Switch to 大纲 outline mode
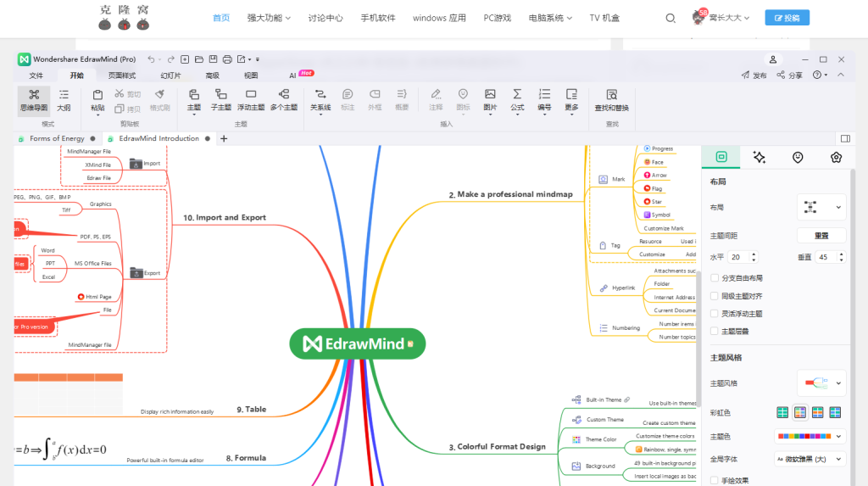868x486 pixels. (x=64, y=100)
